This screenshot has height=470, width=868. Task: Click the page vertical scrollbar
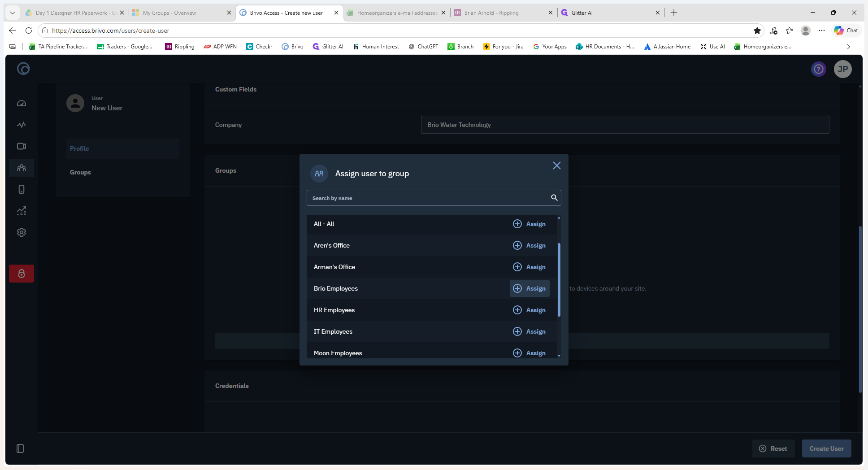click(x=860, y=309)
